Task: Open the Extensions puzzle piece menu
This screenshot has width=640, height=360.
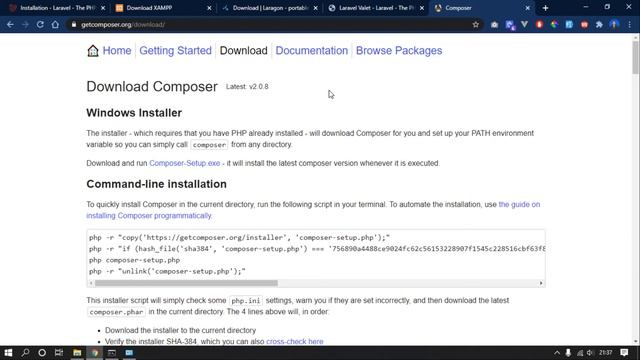Action: point(599,24)
